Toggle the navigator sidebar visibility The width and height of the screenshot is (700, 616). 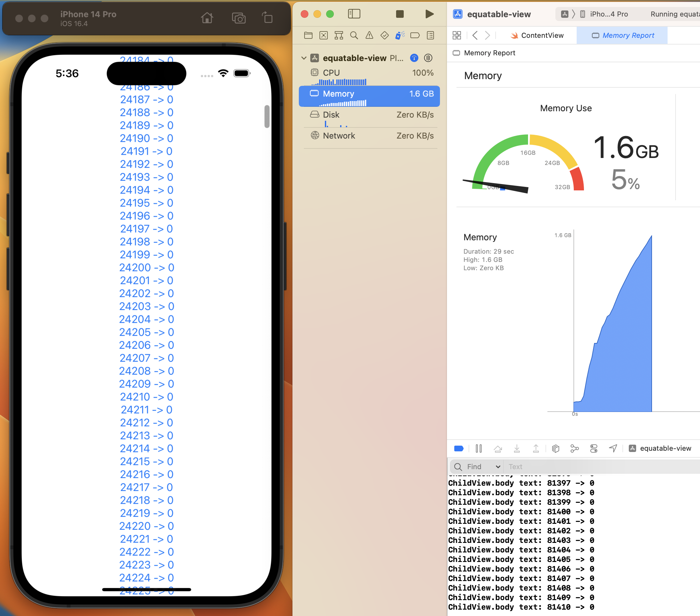click(x=354, y=14)
